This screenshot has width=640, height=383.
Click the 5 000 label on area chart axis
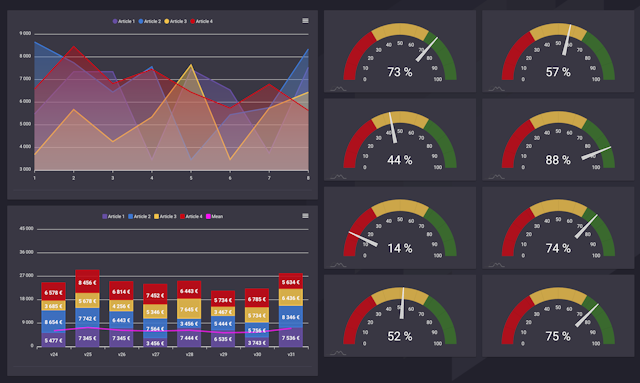[x=25, y=124]
